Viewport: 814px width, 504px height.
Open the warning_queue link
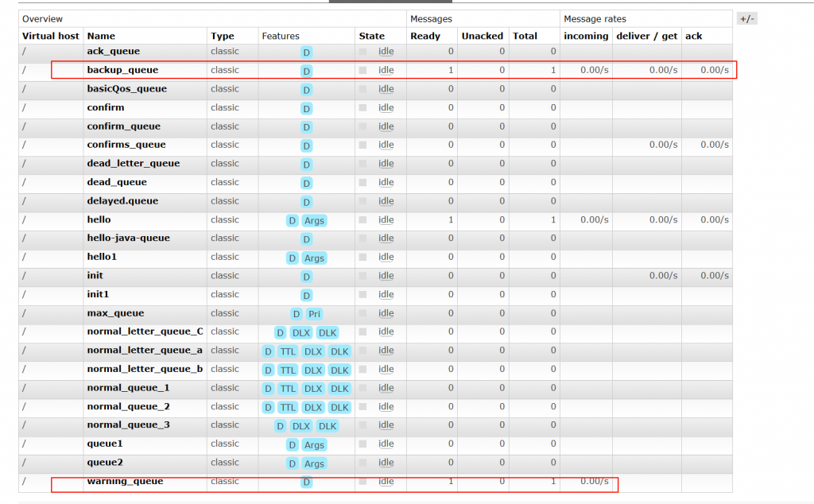click(x=125, y=481)
